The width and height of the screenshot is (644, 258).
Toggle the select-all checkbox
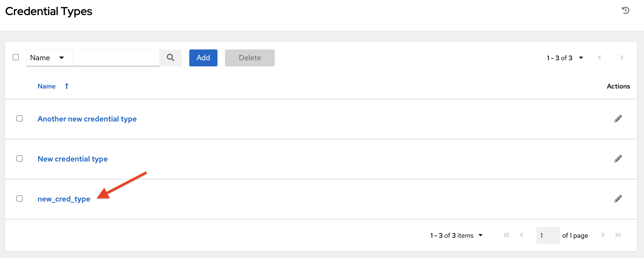(x=16, y=57)
